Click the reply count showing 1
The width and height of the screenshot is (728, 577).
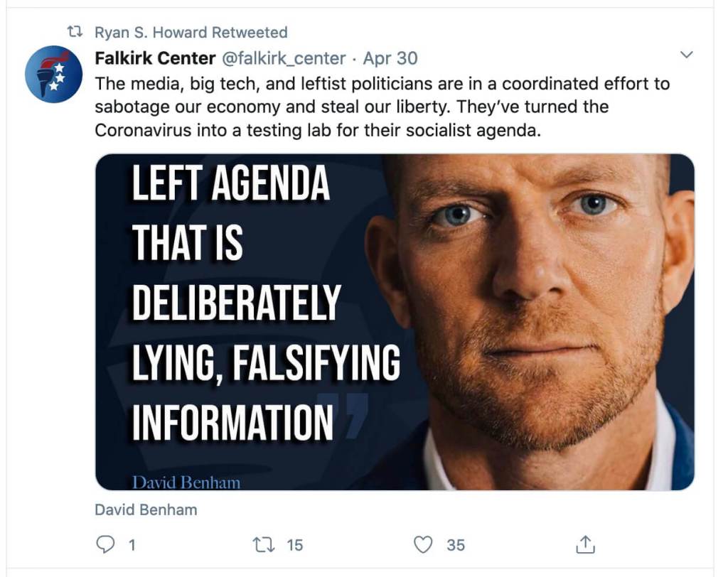pyautogui.click(x=132, y=545)
